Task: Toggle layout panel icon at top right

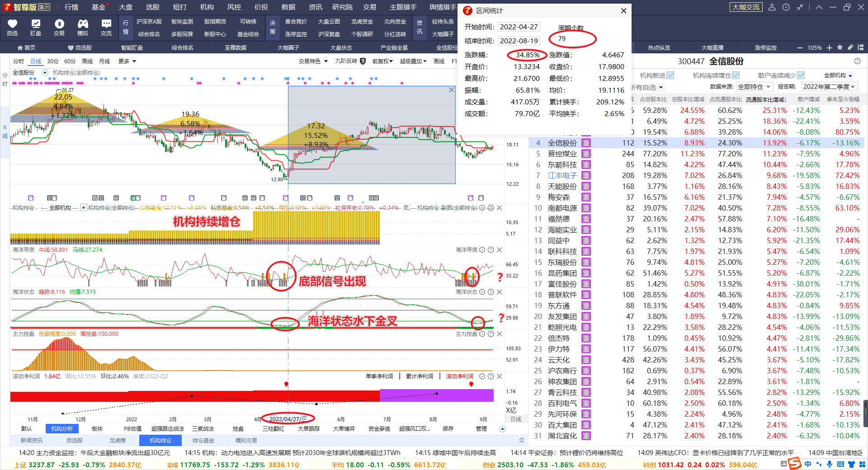Action: point(861,47)
